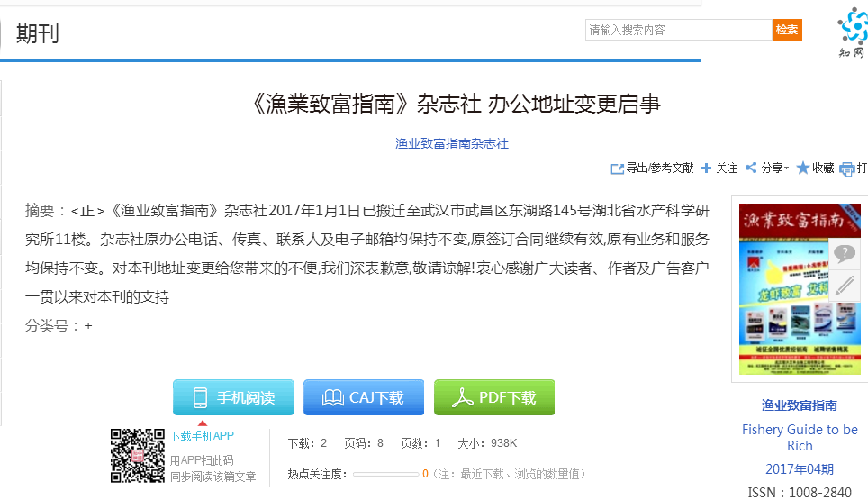Click the 关注 plus icon

[706, 168]
